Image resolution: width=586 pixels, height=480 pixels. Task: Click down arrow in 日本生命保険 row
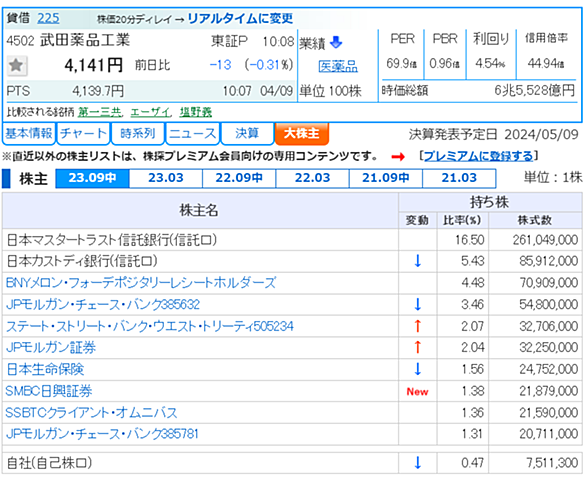(417, 369)
